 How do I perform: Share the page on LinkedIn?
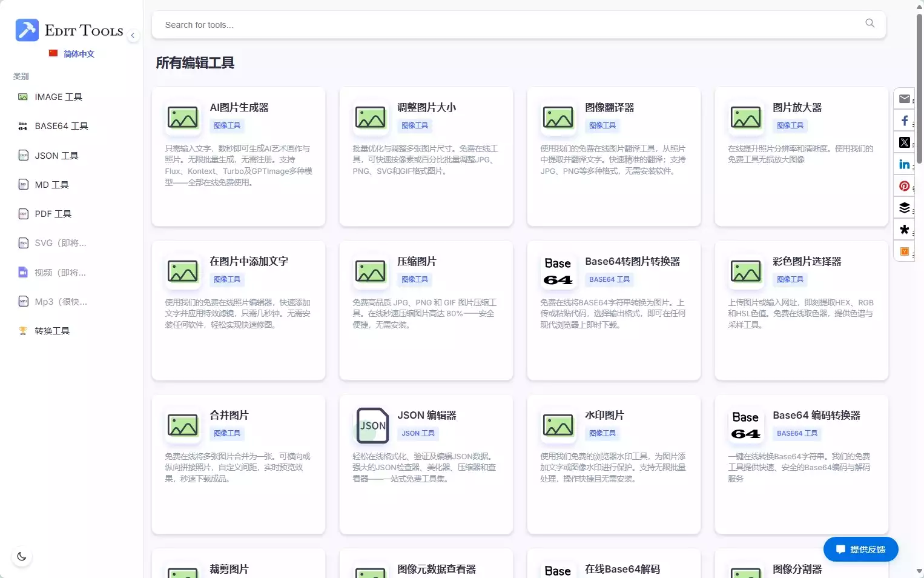coord(905,164)
